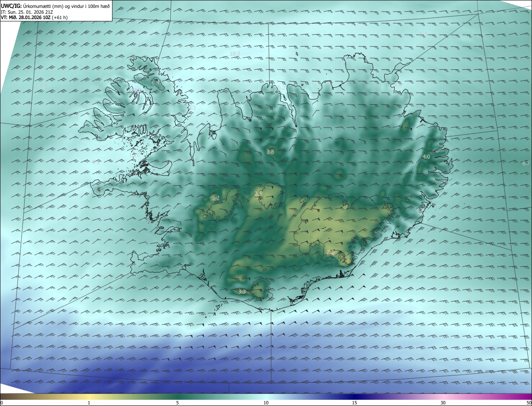Viewport: 532px width, 406px height.
Task: Click the 3.8 value label on the map
Action: point(270,152)
